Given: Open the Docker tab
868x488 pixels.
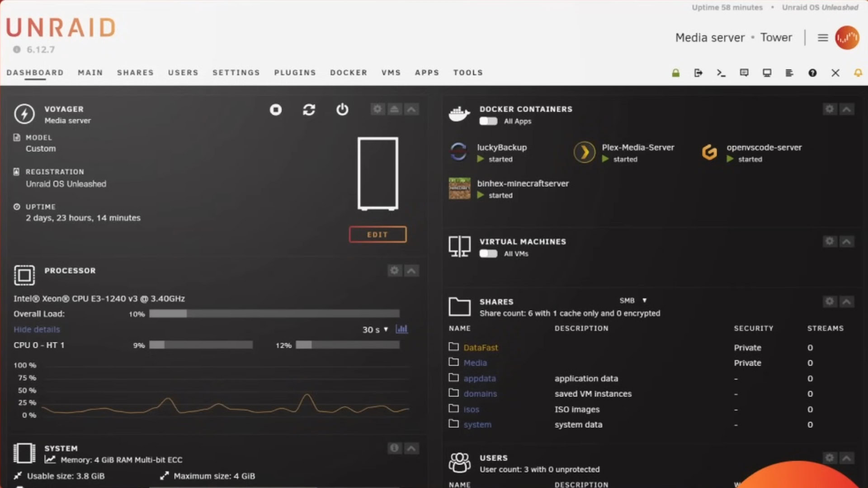Looking at the screenshot, I should (x=349, y=72).
